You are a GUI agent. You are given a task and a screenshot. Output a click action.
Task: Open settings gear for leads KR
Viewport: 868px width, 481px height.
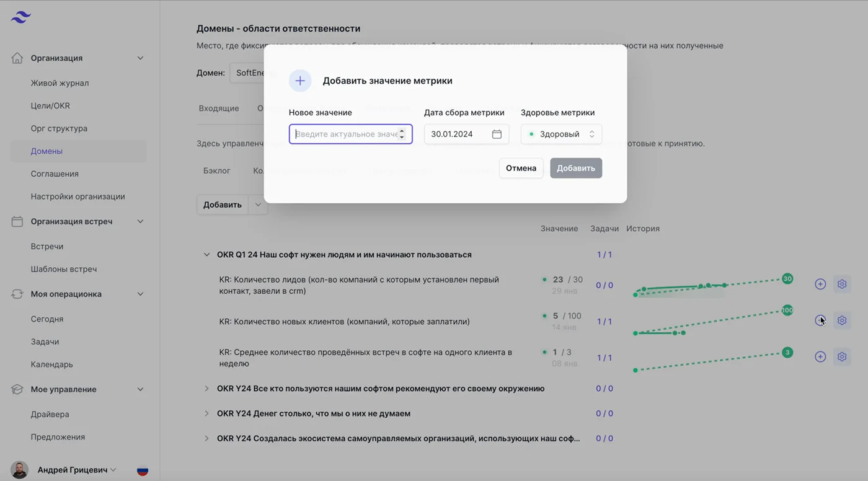pos(842,284)
